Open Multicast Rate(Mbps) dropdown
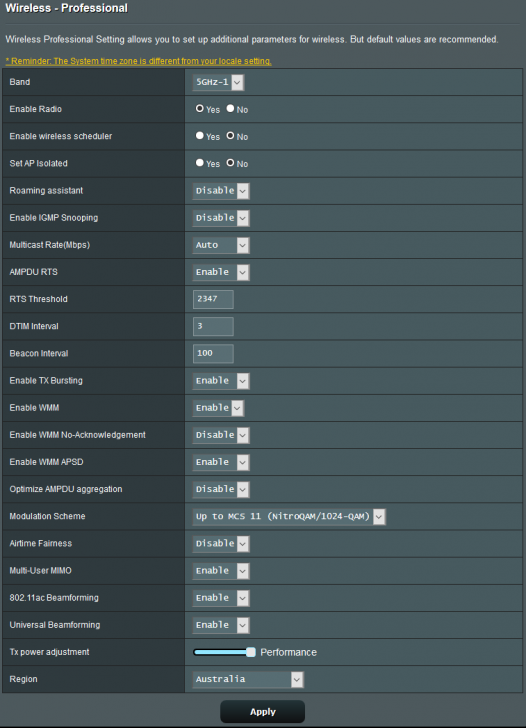Image resolution: width=526 pixels, height=728 pixels. pos(221,245)
